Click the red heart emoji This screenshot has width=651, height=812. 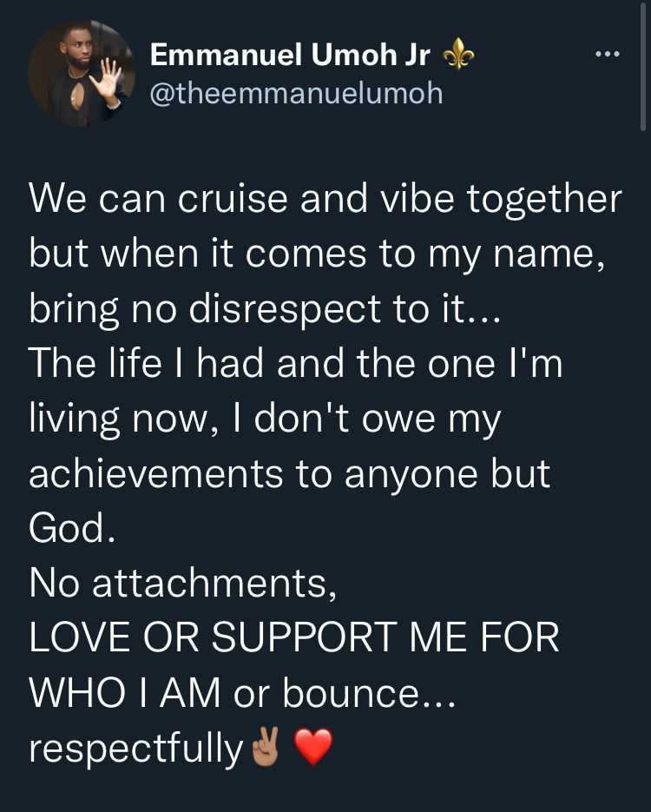[x=313, y=747]
